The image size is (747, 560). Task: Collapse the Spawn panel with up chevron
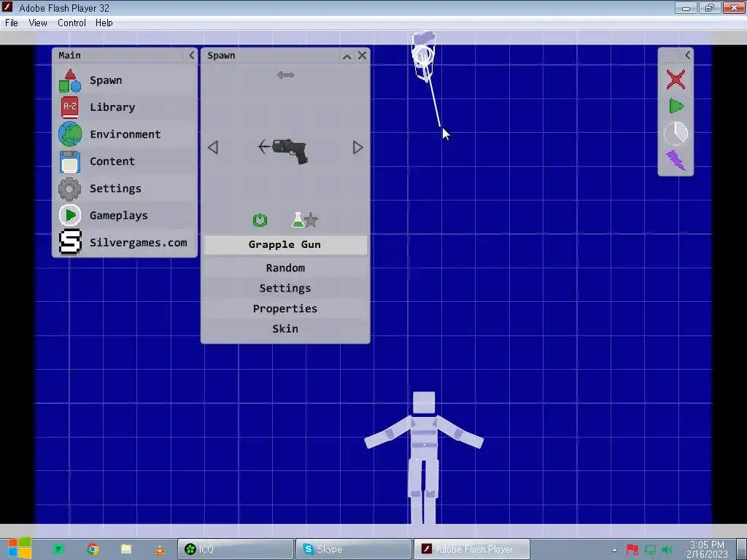[x=347, y=56]
